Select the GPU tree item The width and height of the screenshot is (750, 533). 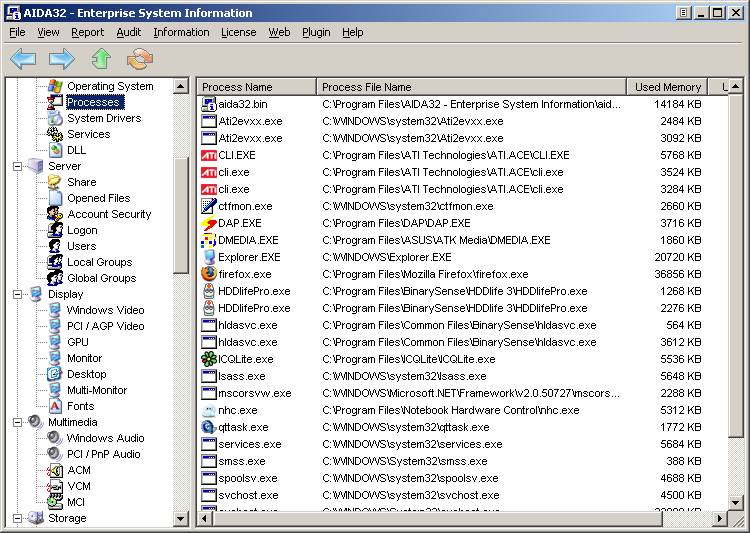[78, 342]
